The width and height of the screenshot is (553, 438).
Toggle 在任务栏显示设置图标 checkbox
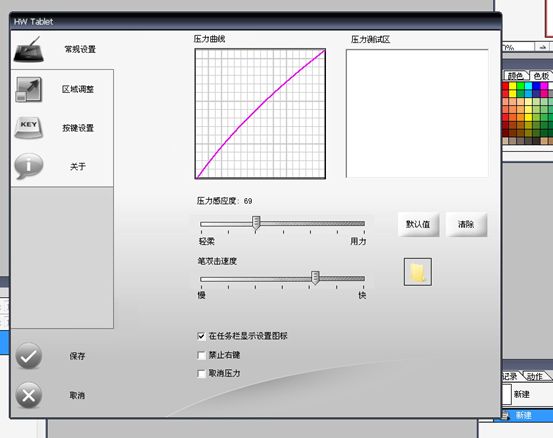point(201,336)
